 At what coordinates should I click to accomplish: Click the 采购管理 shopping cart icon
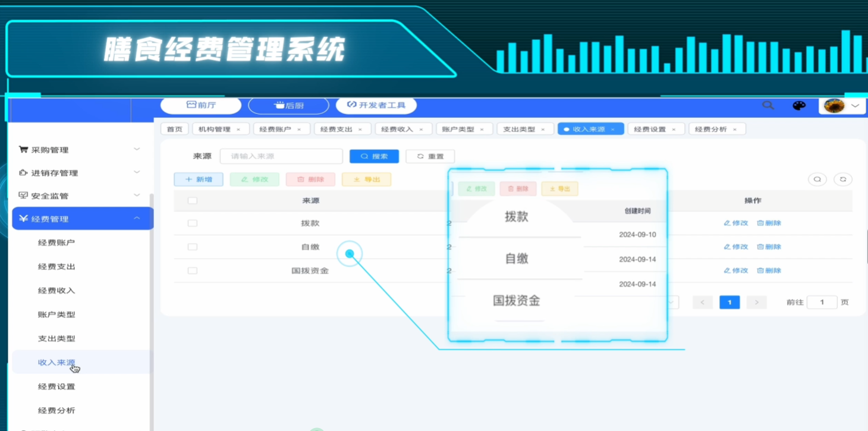point(23,150)
